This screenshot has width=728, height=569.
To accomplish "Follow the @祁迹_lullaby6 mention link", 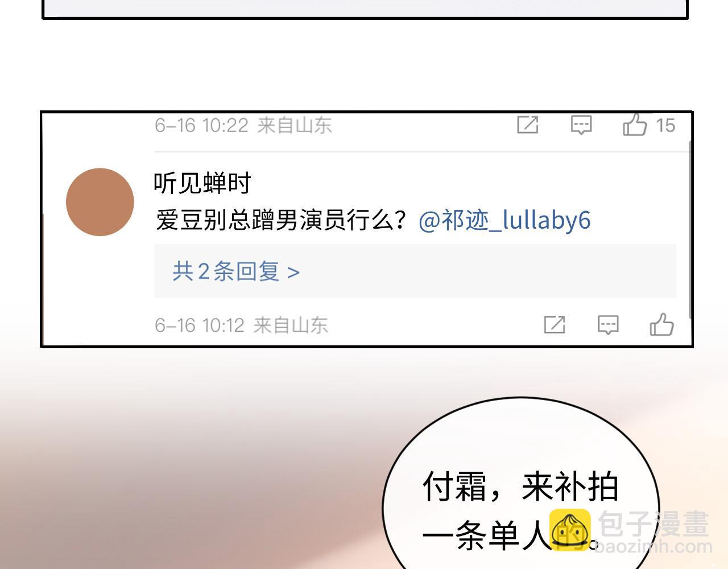I will (x=504, y=220).
